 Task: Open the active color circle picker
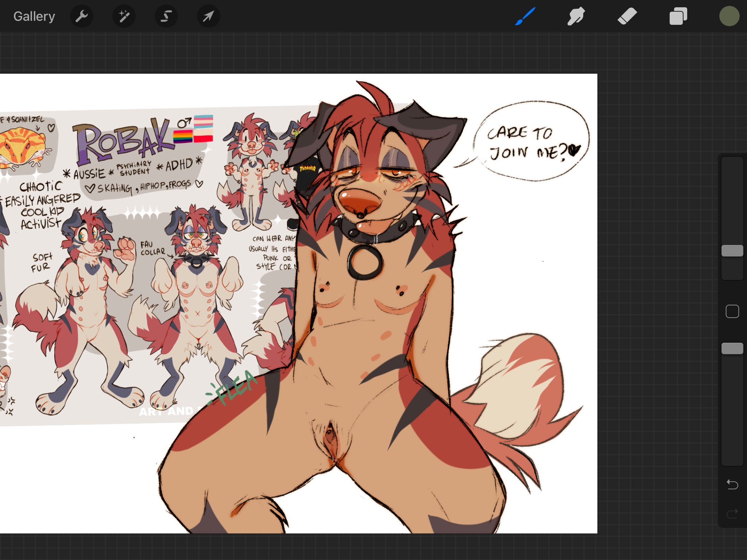[x=729, y=16]
